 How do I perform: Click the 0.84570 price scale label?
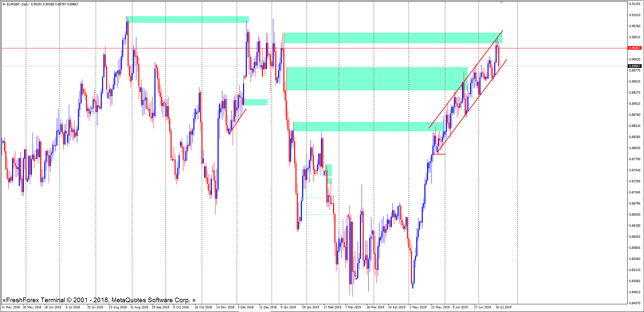(634, 303)
